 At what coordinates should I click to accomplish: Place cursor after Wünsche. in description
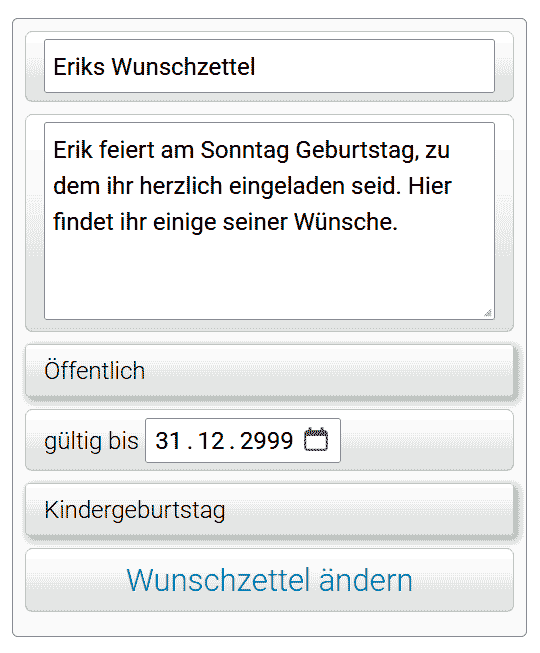point(399,222)
